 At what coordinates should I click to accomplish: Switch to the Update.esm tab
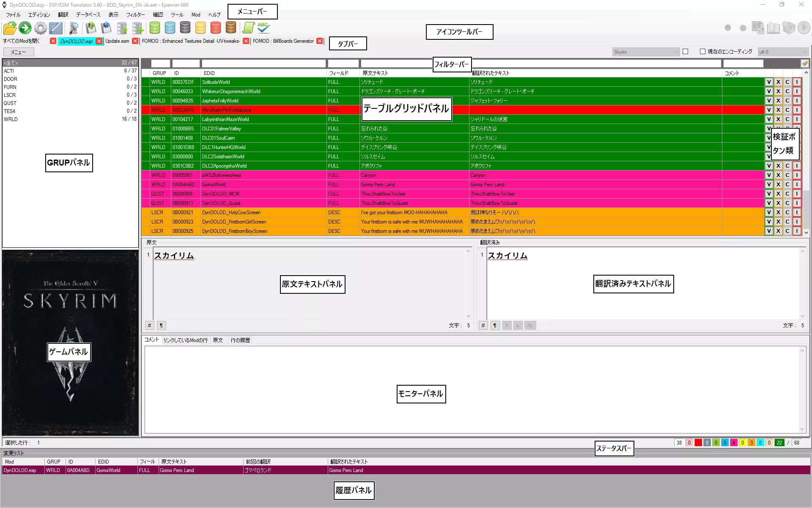click(117, 41)
